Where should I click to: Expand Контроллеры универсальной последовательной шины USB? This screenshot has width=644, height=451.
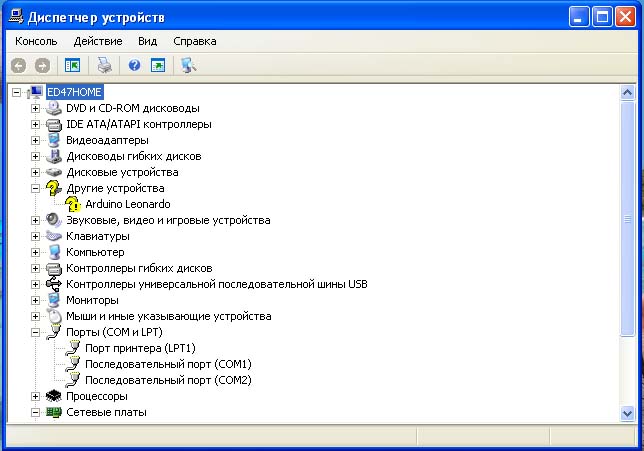point(36,284)
